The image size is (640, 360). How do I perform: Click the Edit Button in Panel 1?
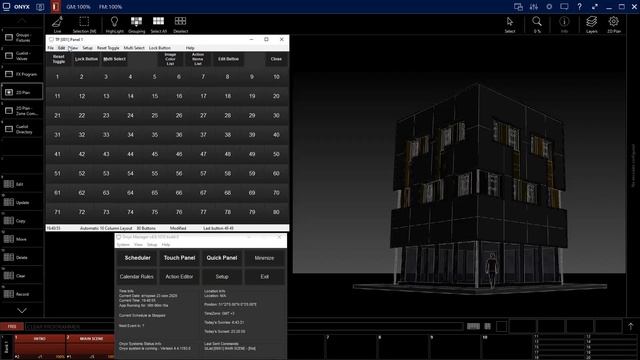[228, 59]
